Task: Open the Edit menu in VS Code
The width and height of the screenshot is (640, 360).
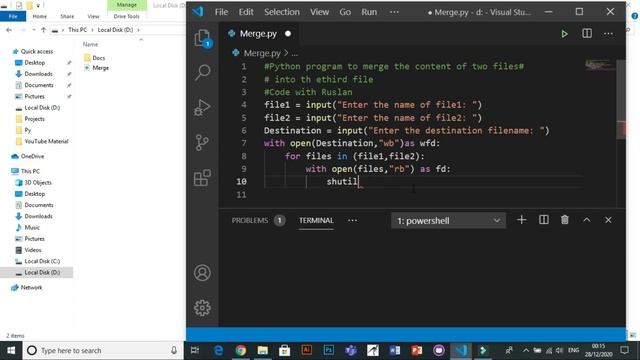Action: (x=246, y=12)
